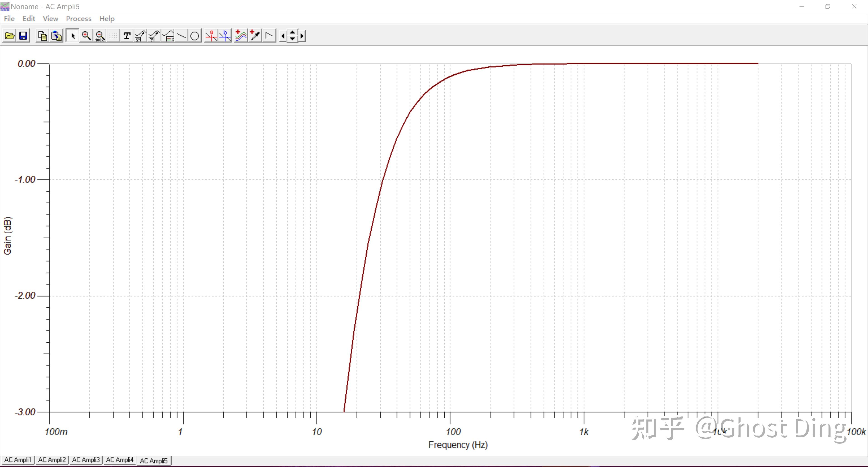The image size is (868, 467).
Task: Select the zoom in magnifier tool
Action: click(86, 36)
